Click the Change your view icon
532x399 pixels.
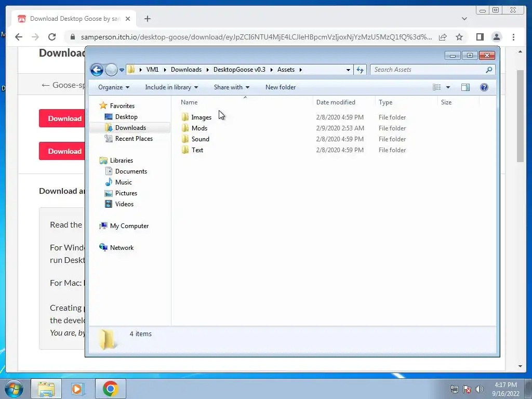point(436,87)
